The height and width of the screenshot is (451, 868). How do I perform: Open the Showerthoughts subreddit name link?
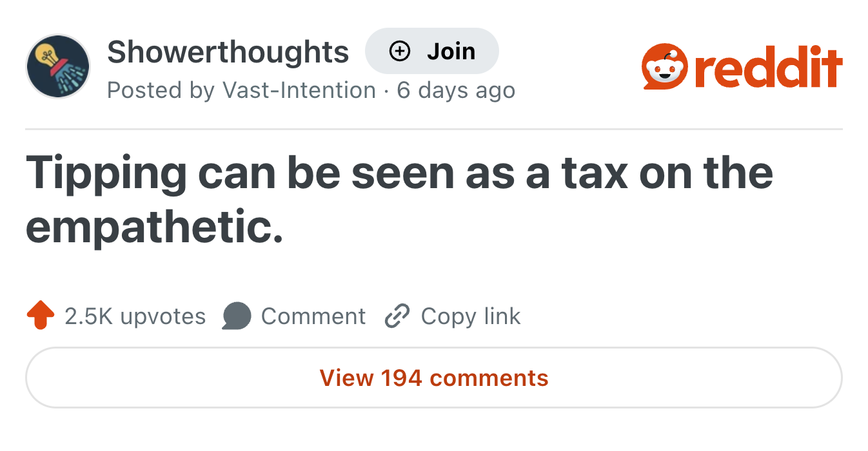point(228,52)
